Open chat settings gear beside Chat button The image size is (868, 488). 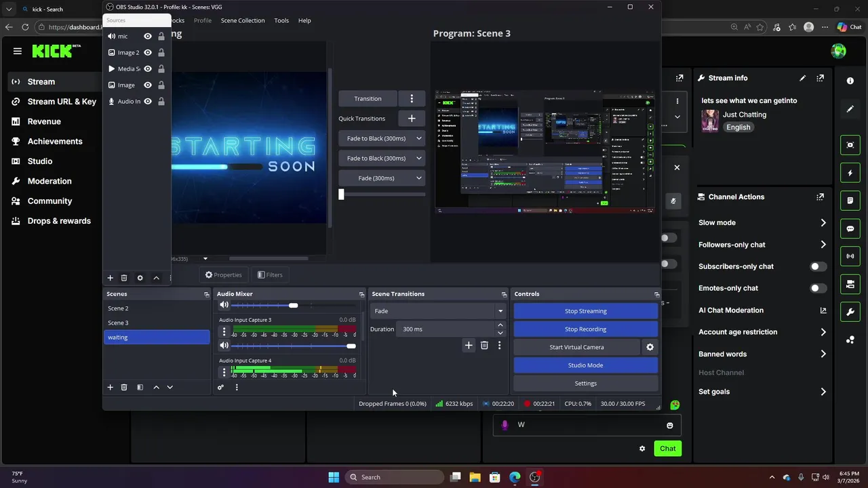pyautogui.click(x=642, y=449)
